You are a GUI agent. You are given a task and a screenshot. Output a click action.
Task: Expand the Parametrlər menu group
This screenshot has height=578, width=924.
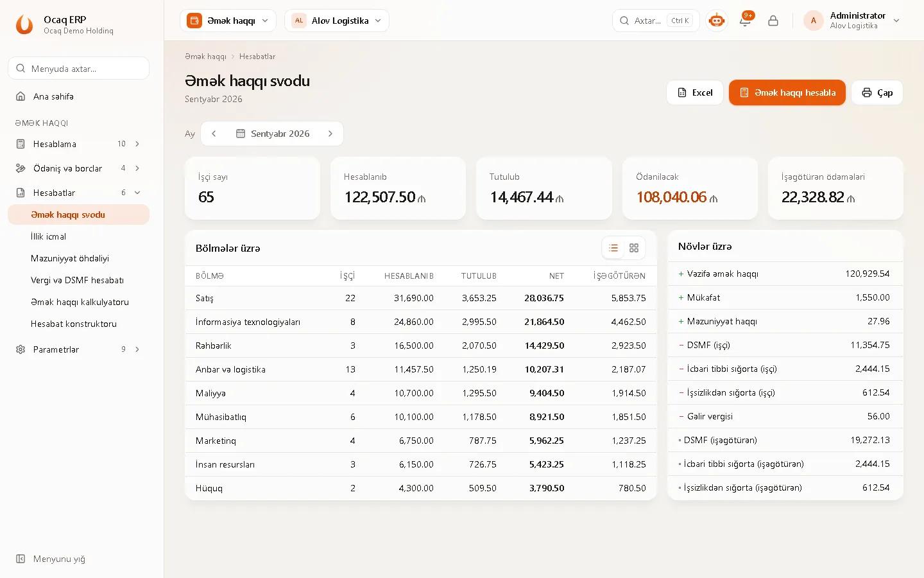point(78,349)
